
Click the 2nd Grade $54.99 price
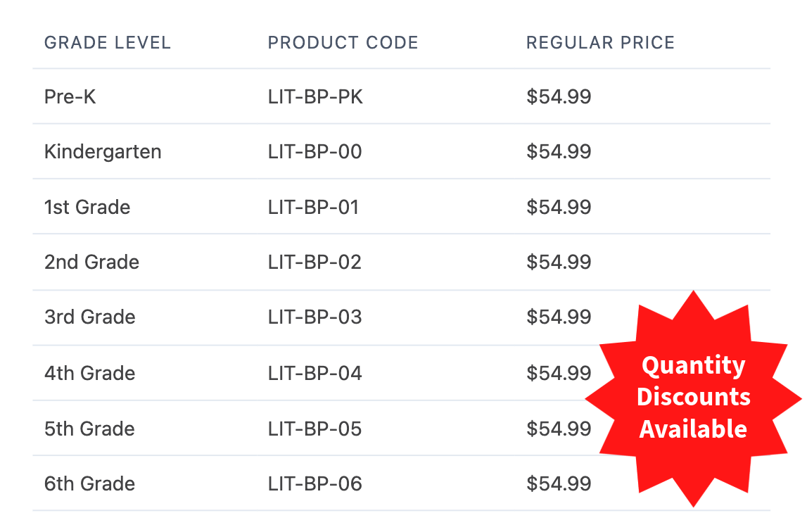[x=559, y=262]
